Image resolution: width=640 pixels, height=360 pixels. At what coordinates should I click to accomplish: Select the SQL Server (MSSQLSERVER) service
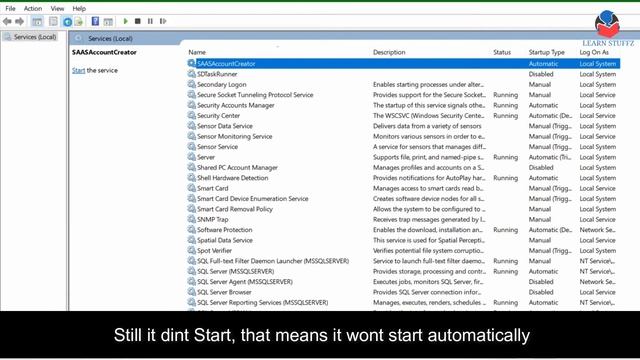point(236,271)
